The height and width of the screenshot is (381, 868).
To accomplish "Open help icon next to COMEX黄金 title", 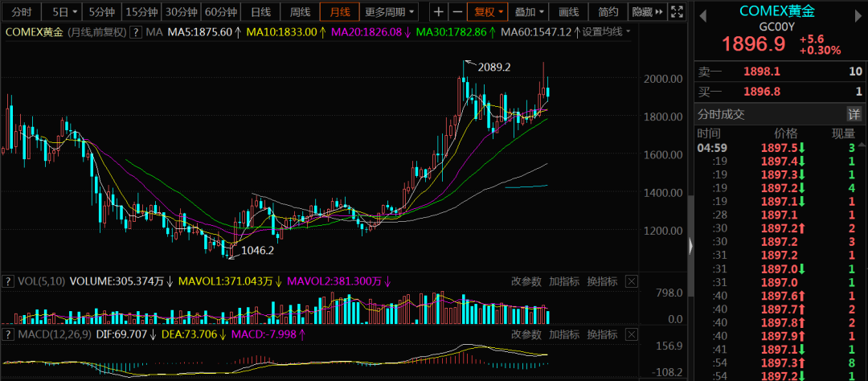I will (136, 32).
